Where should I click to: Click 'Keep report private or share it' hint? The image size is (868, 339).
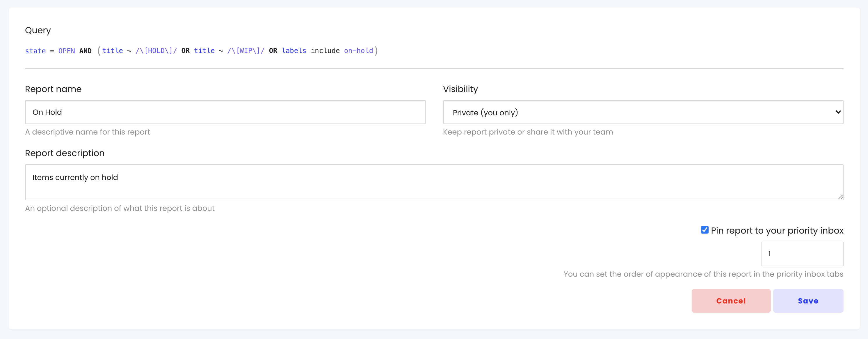528,132
